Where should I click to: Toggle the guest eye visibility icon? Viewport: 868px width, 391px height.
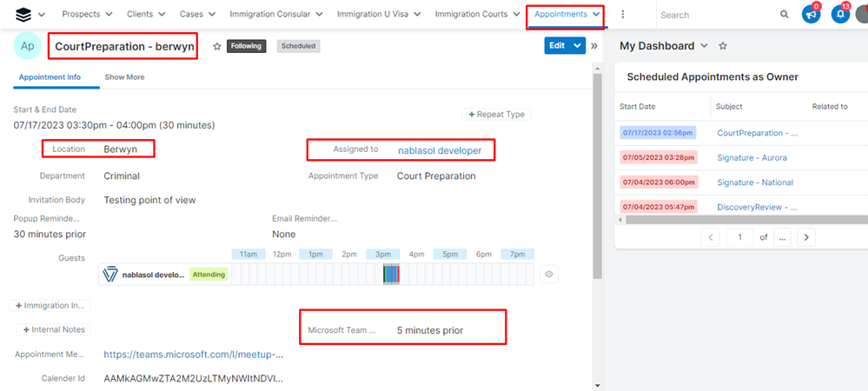tap(548, 275)
